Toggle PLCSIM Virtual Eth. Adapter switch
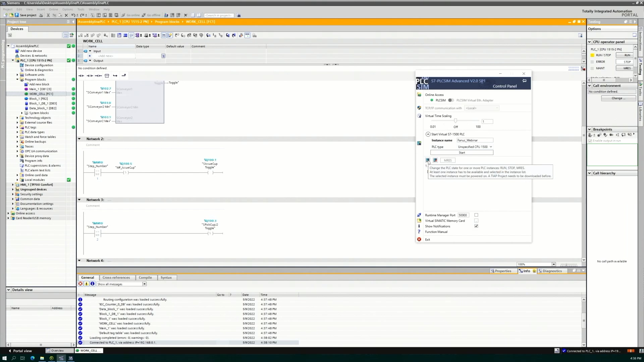This screenshot has height=362, width=644. [x=451, y=100]
